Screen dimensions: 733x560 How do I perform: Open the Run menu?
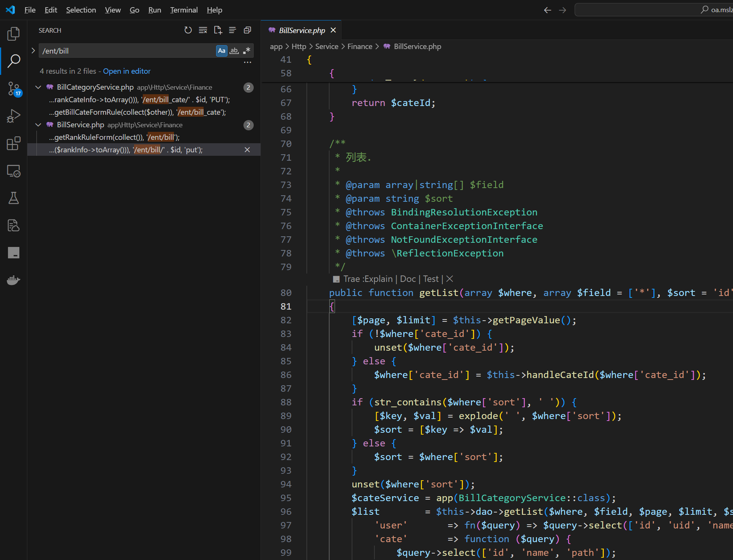tap(155, 10)
